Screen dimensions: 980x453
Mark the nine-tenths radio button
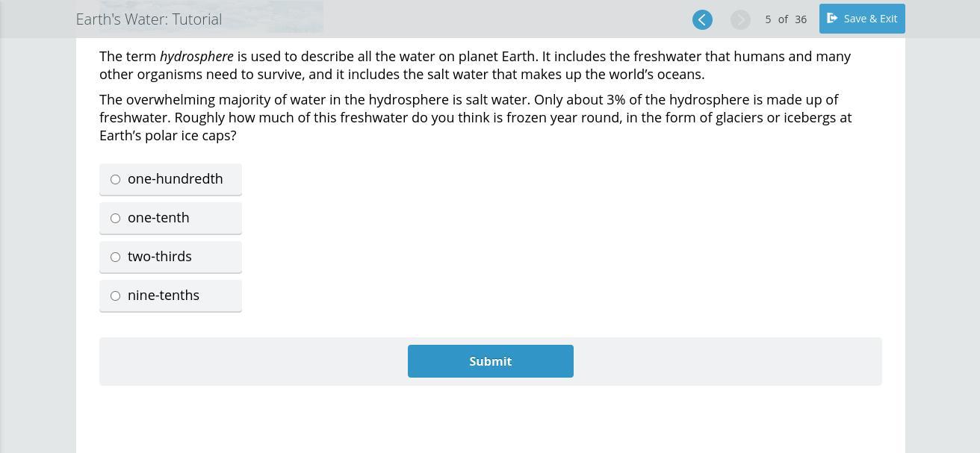tap(116, 296)
